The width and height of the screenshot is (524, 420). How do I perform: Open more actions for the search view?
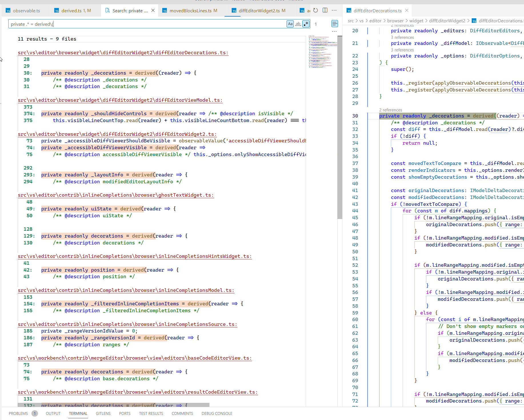coord(334,10)
